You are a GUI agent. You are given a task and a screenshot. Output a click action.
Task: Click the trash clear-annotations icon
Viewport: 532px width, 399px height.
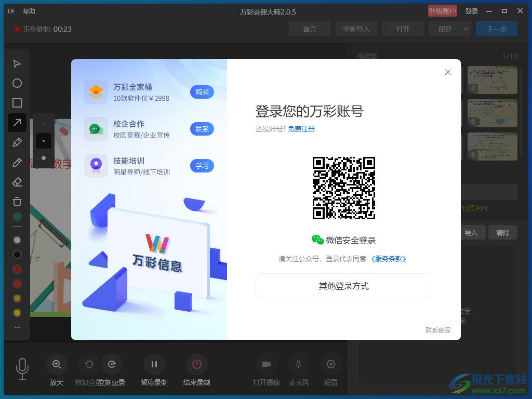coord(17,202)
